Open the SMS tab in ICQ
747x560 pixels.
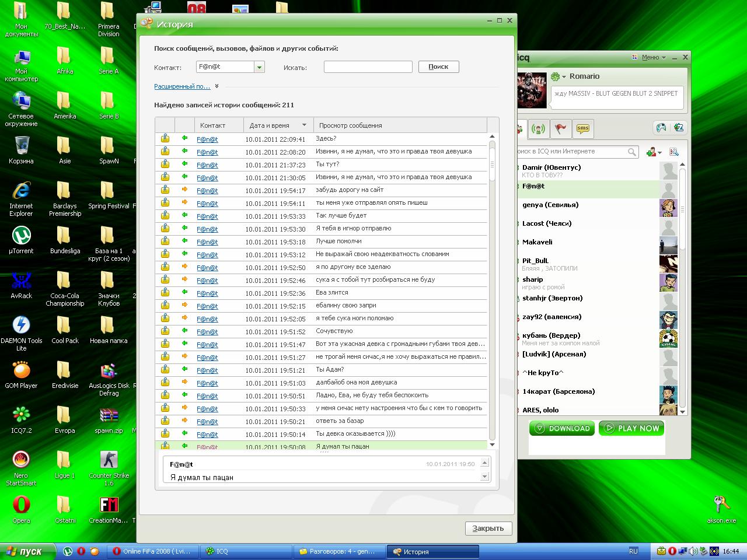[582, 129]
